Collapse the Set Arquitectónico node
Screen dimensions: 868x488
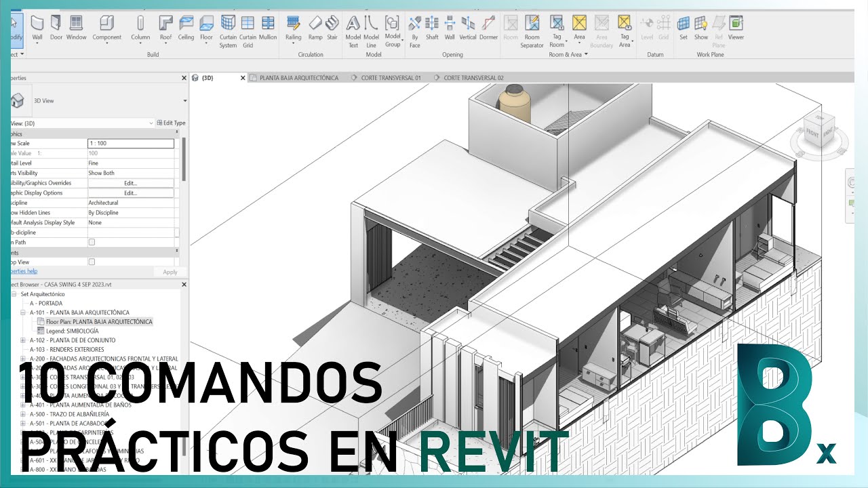click(14, 295)
